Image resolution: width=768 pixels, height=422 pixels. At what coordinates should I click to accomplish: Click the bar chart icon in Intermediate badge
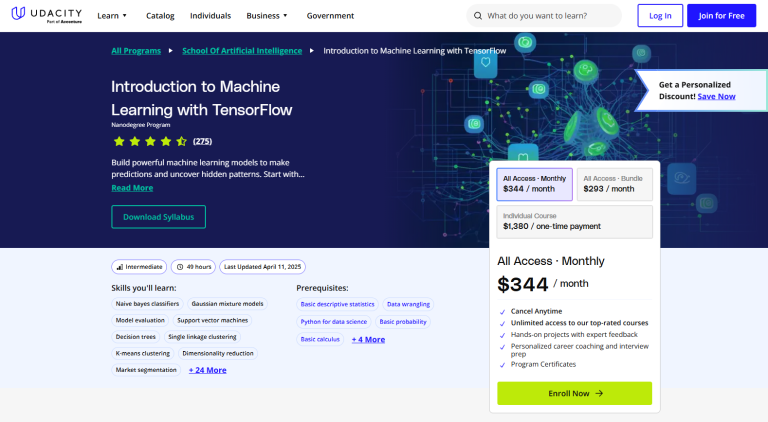120,267
